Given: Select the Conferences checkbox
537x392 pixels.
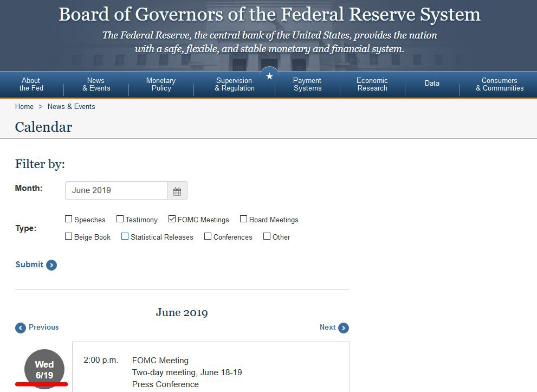Looking at the screenshot, I should tap(208, 236).
